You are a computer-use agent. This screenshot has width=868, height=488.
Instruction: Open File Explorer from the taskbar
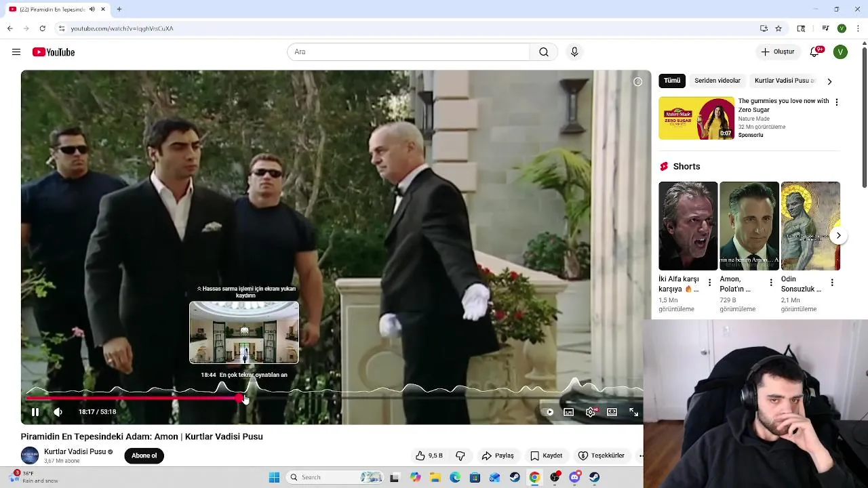[435, 477]
